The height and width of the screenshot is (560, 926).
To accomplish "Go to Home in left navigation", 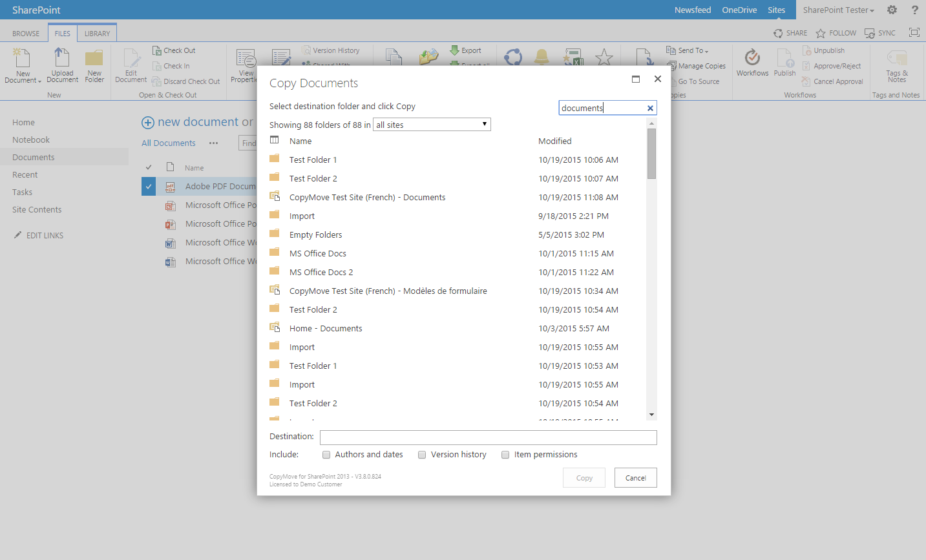I will 23,122.
